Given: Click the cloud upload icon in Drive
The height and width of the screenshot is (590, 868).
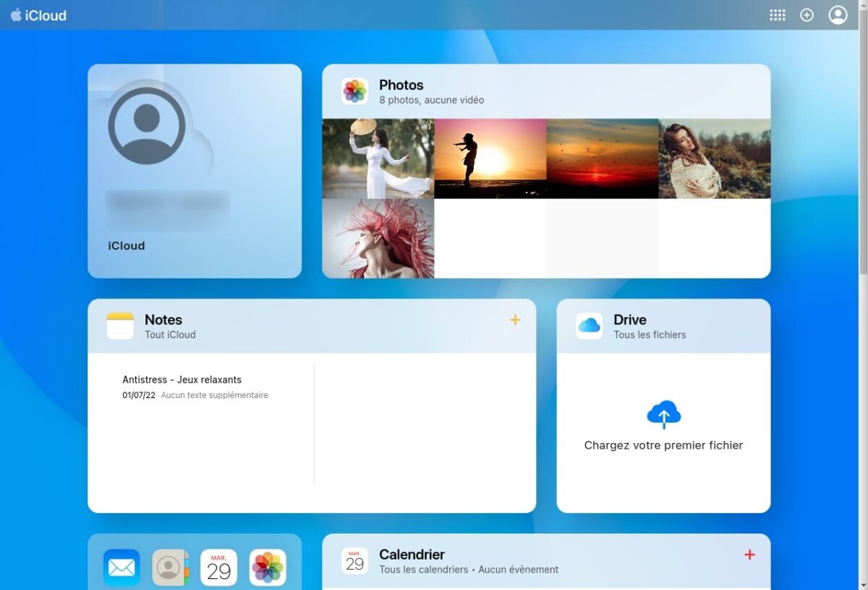Looking at the screenshot, I should (664, 415).
